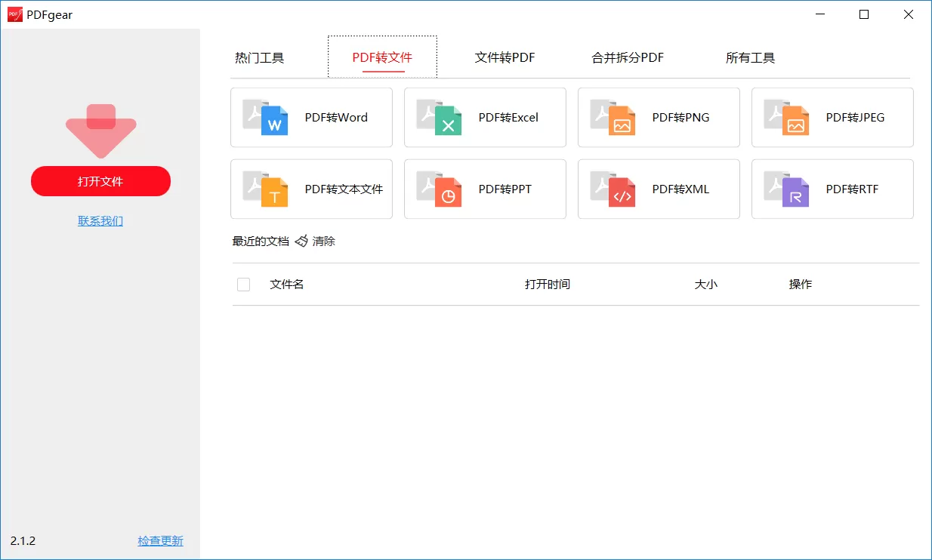Select the PDF转文本文件 converter
Image resolution: width=932 pixels, height=560 pixels.
[x=310, y=189]
